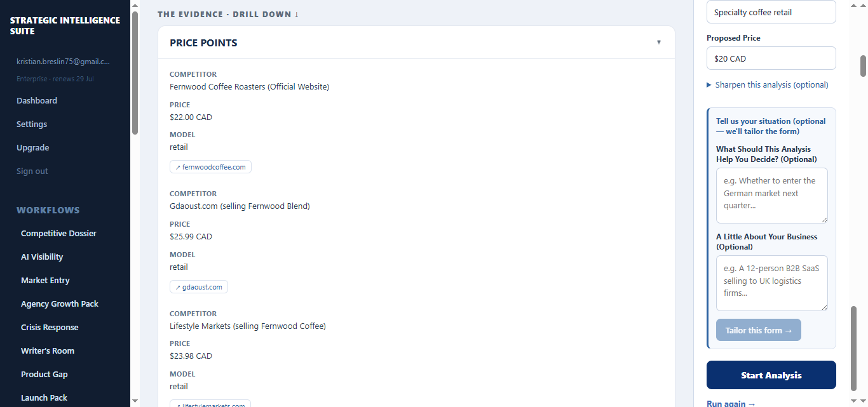Select the Agency Growth Pack workflow
The image size is (868, 407).
[60, 304]
